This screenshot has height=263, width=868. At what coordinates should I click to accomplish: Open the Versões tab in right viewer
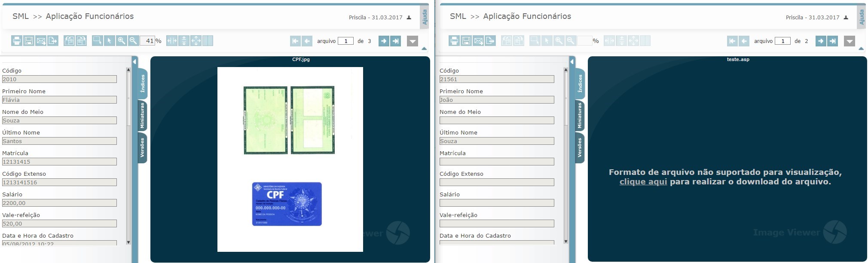[580, 147]
